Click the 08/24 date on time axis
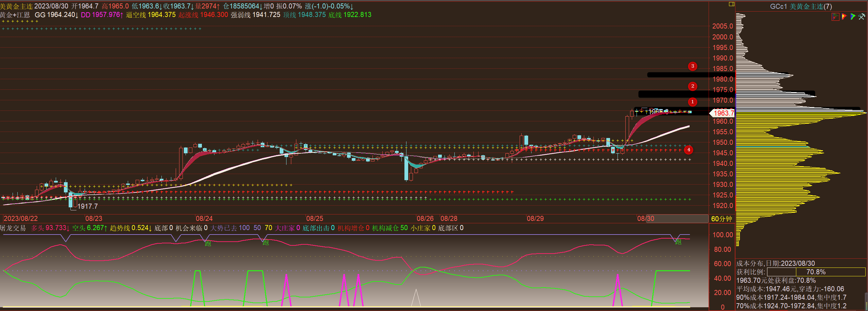The width and height of the screenshot is (868, 311). pos(204,219)
